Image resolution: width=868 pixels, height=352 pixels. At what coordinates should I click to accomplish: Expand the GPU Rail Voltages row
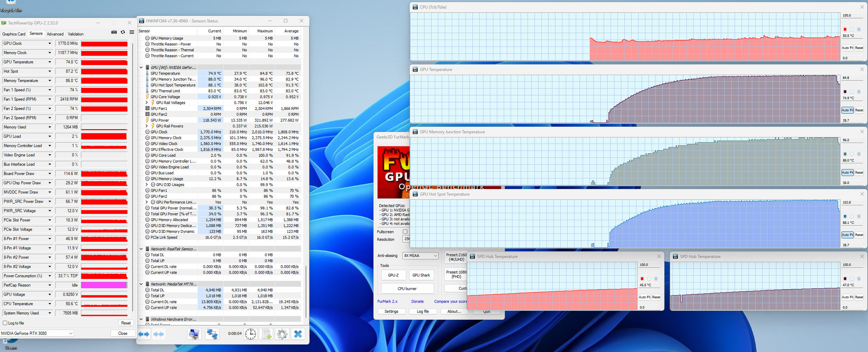[147, 103]
